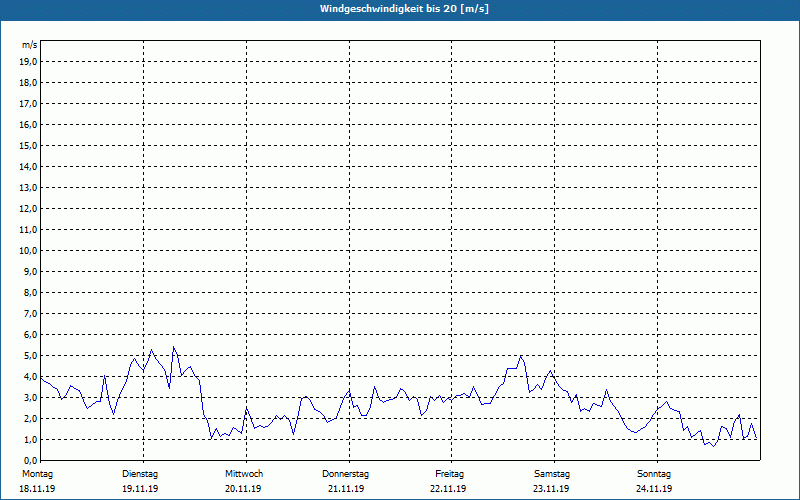Click the 'Mittwoch' day label
The width and height of the screenshot is (800, 500).
(x=244, y=474)
